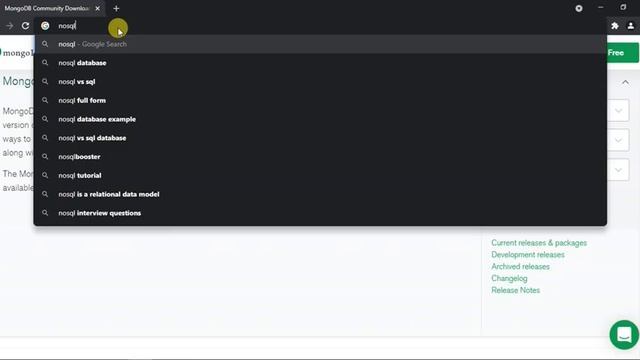Screen dimensions: 640x360
Task: Choose the 'nosql database' suggestion
Action: [320, 63]
